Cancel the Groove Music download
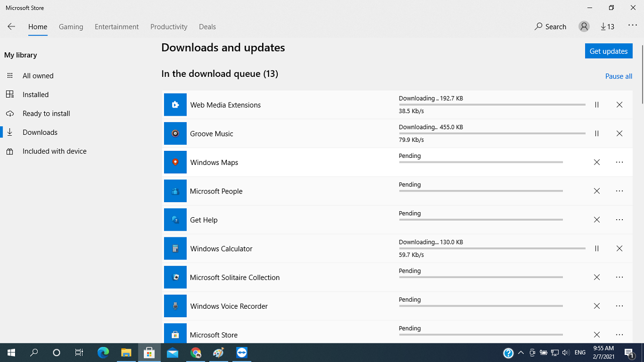The width and height of the screenshot is (644, 362). coord(619,133)
